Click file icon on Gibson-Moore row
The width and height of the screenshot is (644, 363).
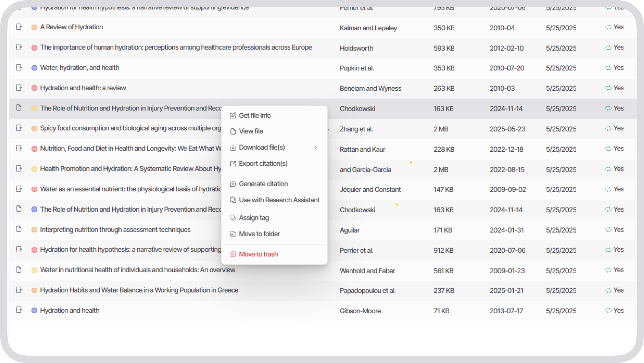19,310
